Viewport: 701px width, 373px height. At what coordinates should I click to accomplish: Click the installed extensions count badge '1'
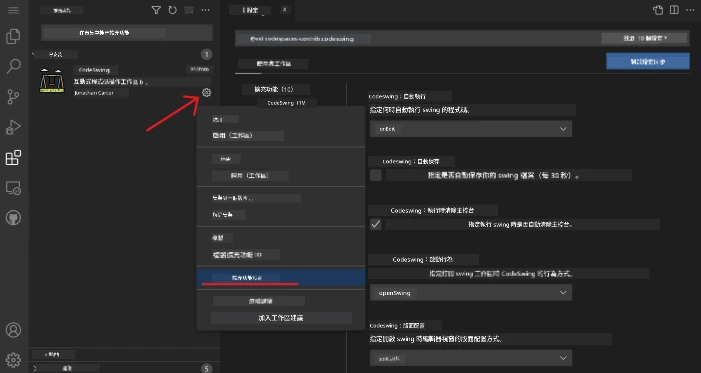206,55
